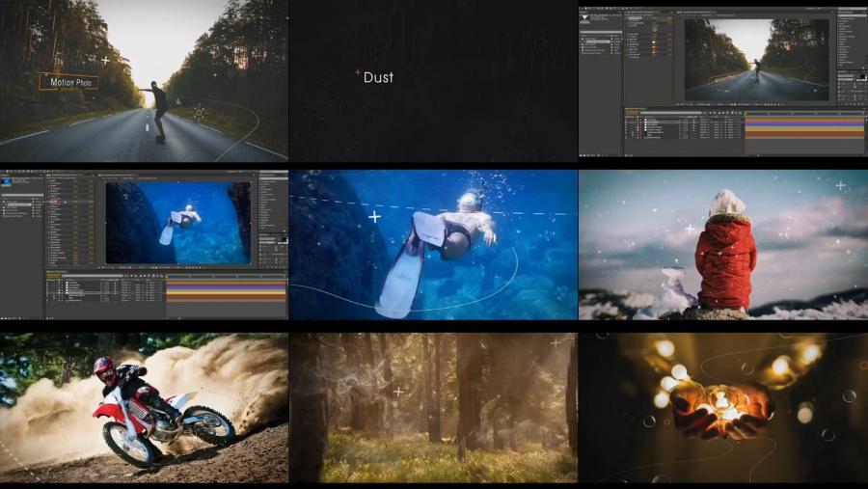Screen dimensions: 868x489
Task: Open the large underwater diver preview image
Action: tap(432, 246)
